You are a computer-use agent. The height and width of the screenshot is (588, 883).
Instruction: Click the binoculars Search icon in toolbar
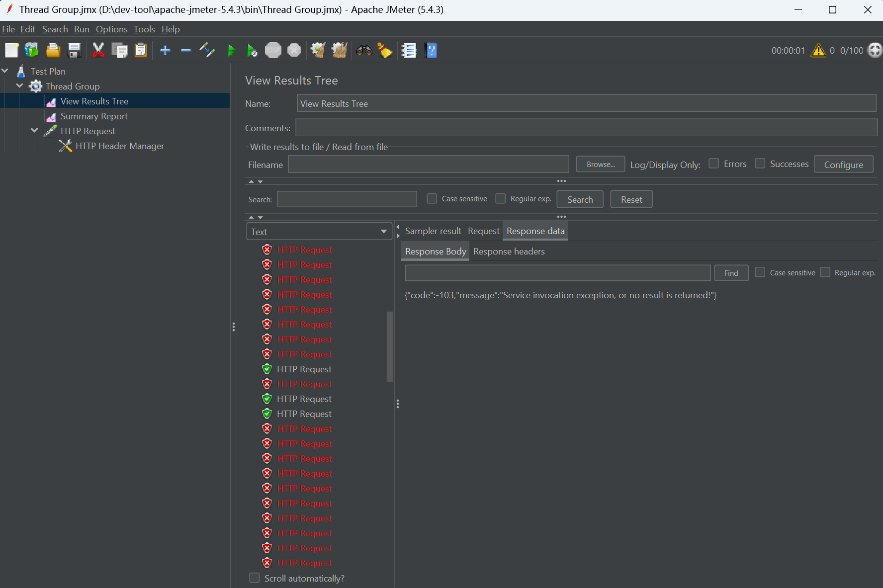click(364, 50)
